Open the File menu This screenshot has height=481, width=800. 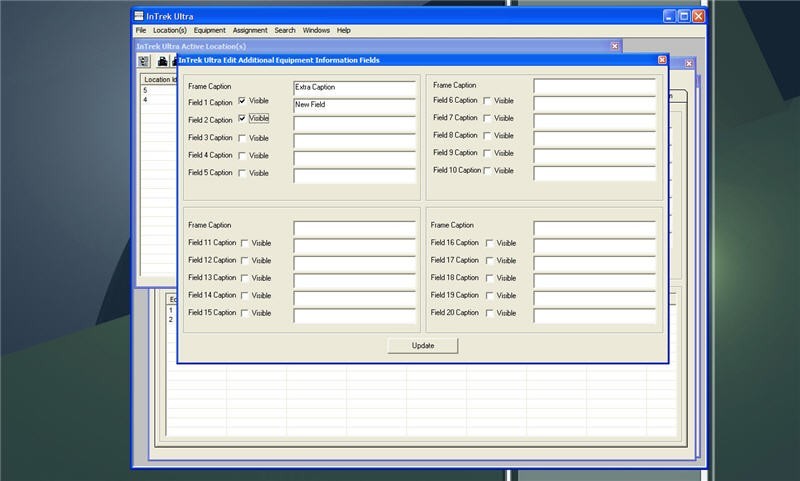pos(141,30)
